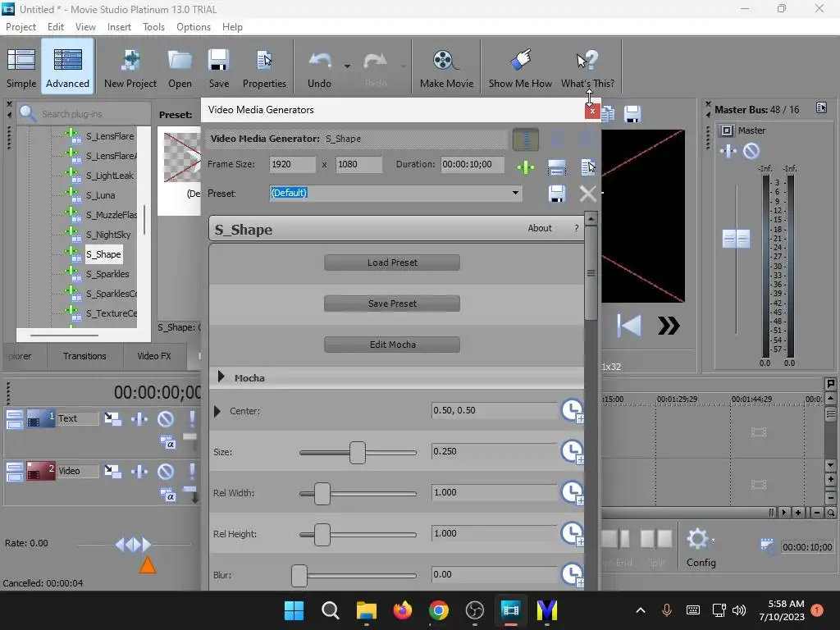840x630 pixels.
Task: Open the Insert menu
Action: point(119,27)
